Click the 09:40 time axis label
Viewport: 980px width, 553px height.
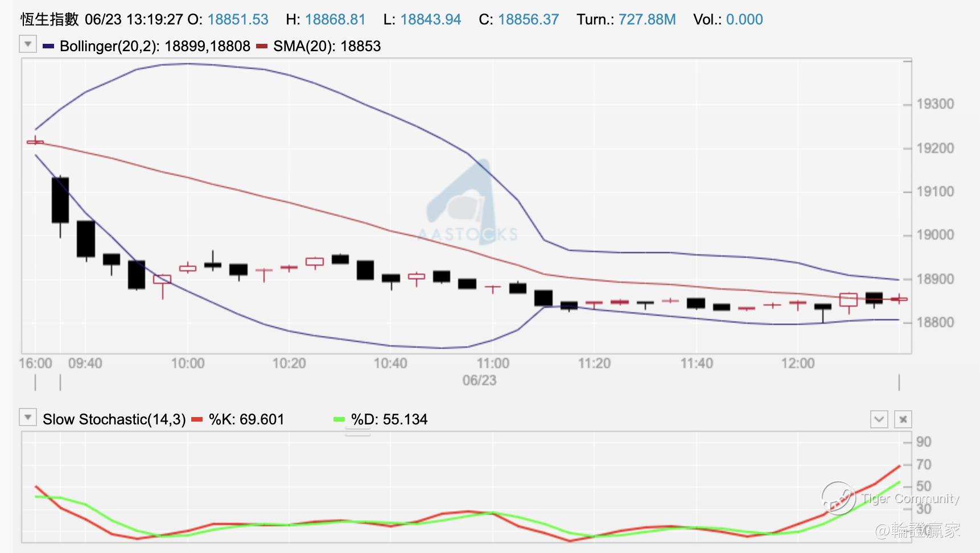coord(85,364)
